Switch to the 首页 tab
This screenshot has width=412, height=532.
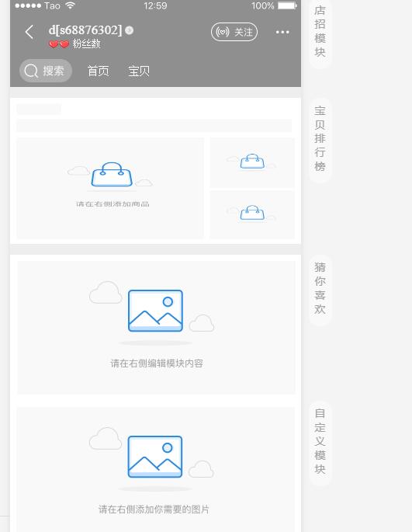tap(99, 71)
